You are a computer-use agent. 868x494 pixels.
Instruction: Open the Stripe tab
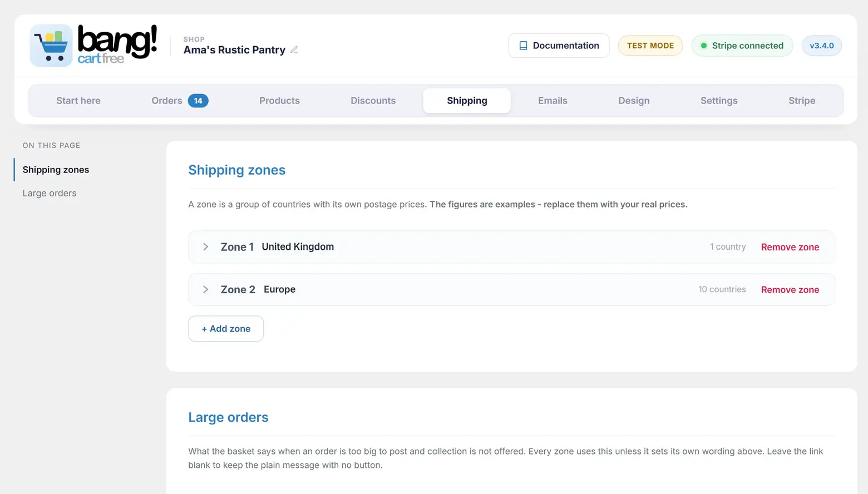tap(802, 101)
